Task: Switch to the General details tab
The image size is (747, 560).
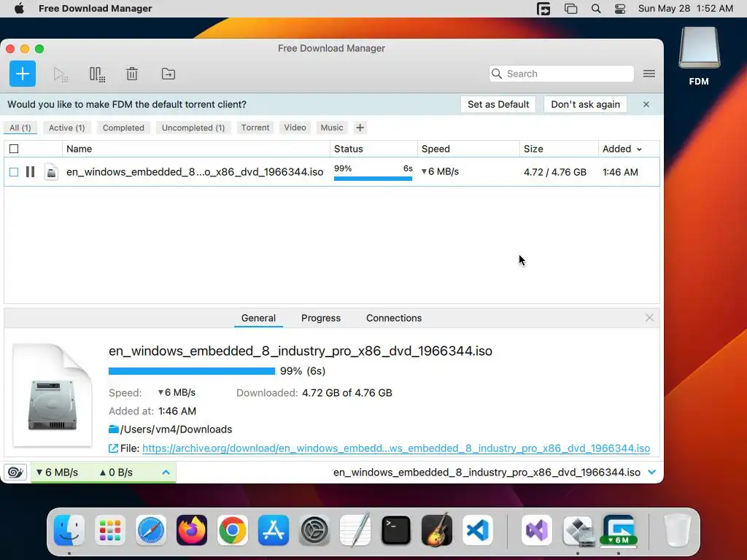Action: coord(258,318)
